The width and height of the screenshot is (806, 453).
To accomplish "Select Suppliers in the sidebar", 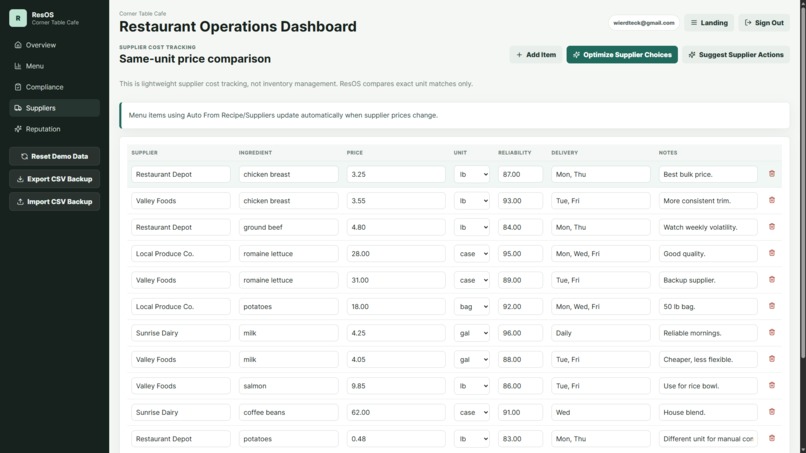I will pyautogui.click(x=54, y=108).
